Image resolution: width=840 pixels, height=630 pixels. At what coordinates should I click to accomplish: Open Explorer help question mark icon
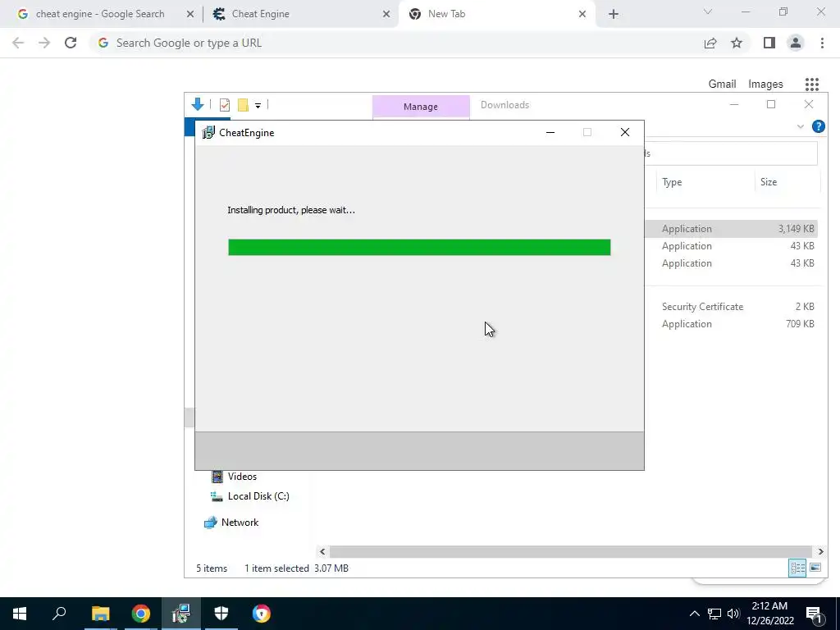818,126
